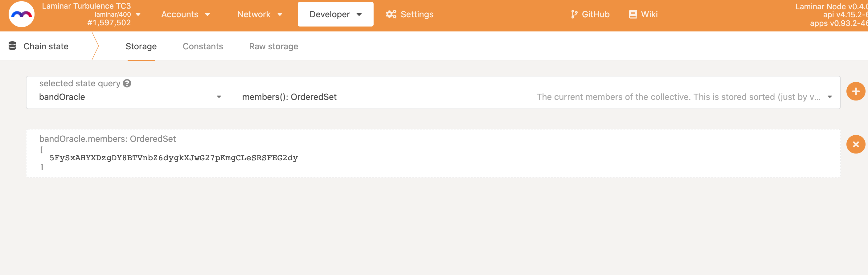Open the Accounts menu
The height and width of the screenshot is (275, 868).
tap(186, 14)
